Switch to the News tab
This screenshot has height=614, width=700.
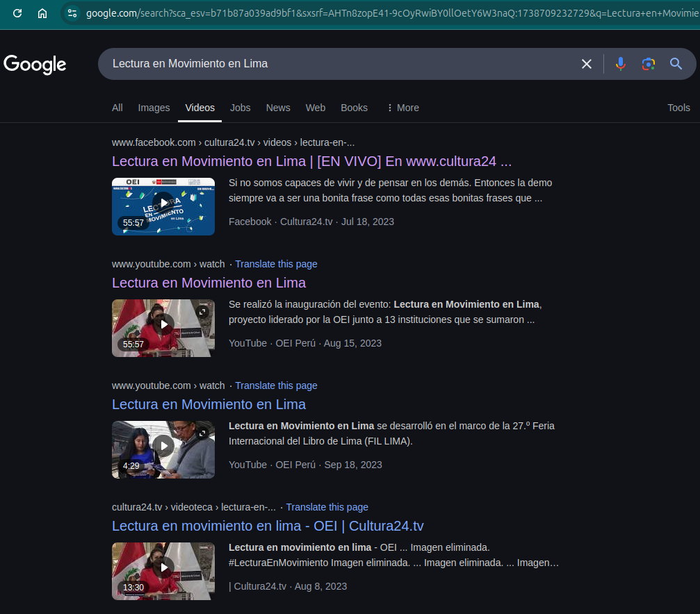tap(278, 108)
